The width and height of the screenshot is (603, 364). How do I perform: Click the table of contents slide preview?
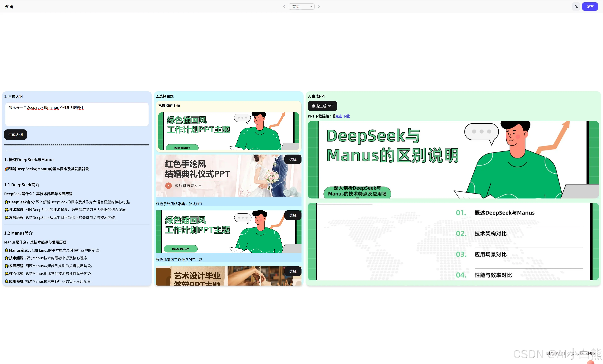pyautogui.click(x=453, y=241)
